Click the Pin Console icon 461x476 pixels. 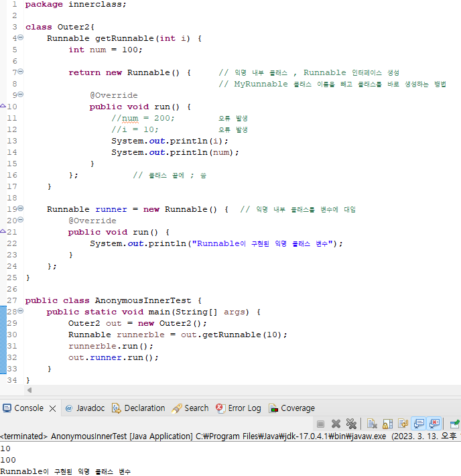click(454, 424)
